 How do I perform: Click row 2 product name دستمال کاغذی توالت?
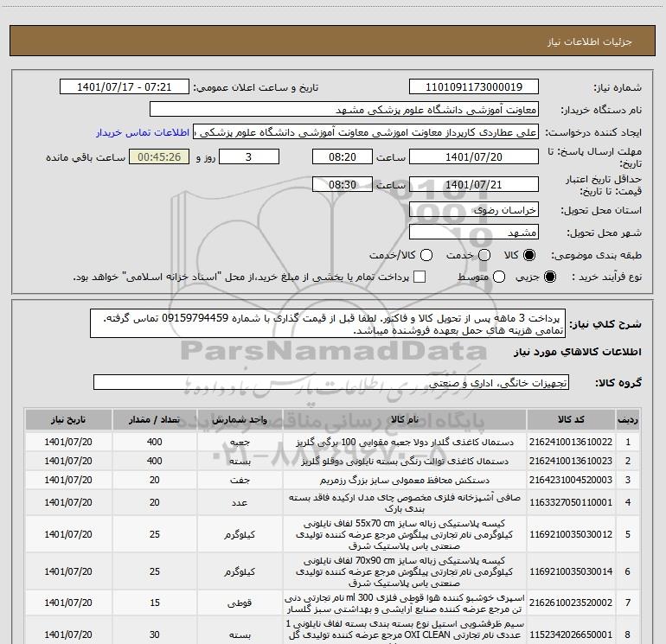click(x=405, y=461)
